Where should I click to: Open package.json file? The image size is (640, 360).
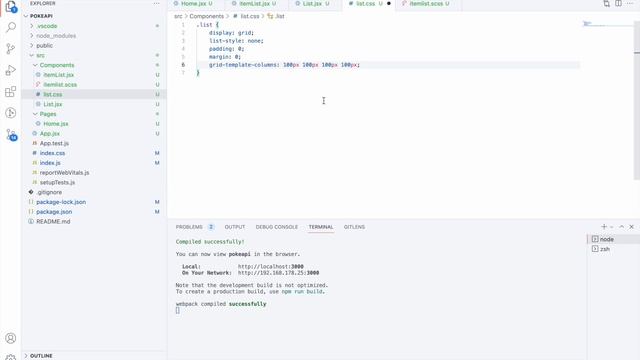(x=54, y=212)
